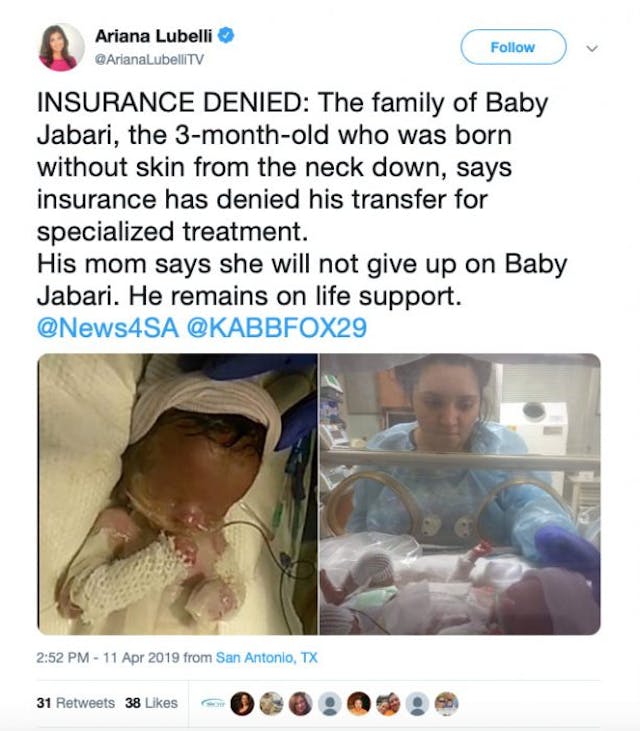Open the San Antonio, TX location link
The height and width of the screenshot is (731, 640).
[268, 659]
